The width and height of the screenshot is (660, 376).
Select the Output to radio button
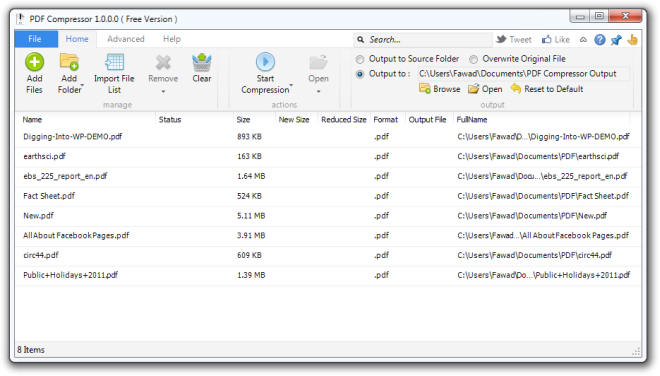(360, 74)
